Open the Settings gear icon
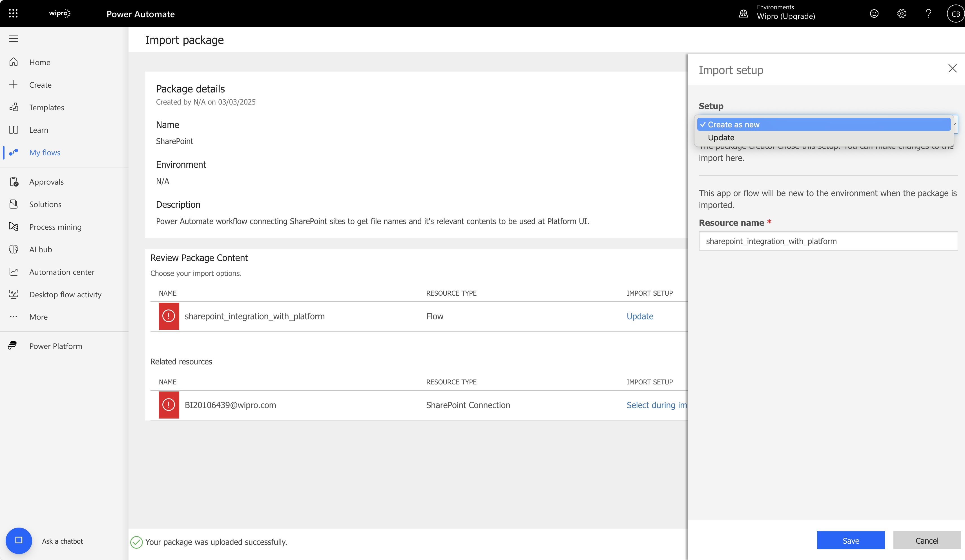 (902, 14)
